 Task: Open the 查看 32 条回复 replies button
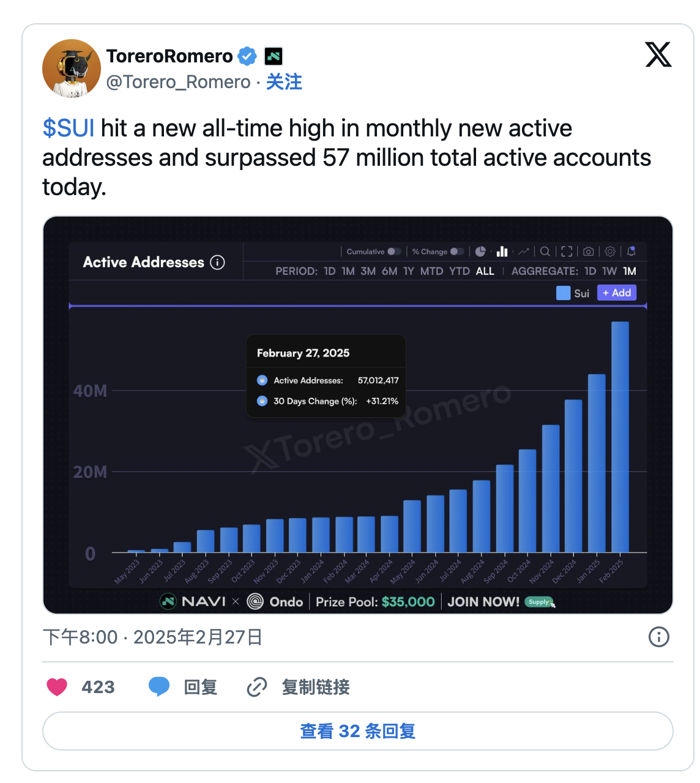(357, 731)
